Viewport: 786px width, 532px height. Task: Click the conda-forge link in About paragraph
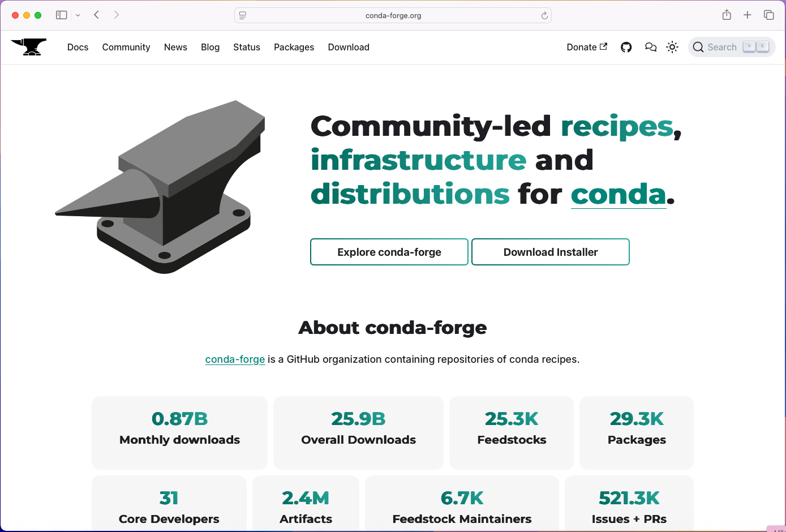tap(235, 359)
